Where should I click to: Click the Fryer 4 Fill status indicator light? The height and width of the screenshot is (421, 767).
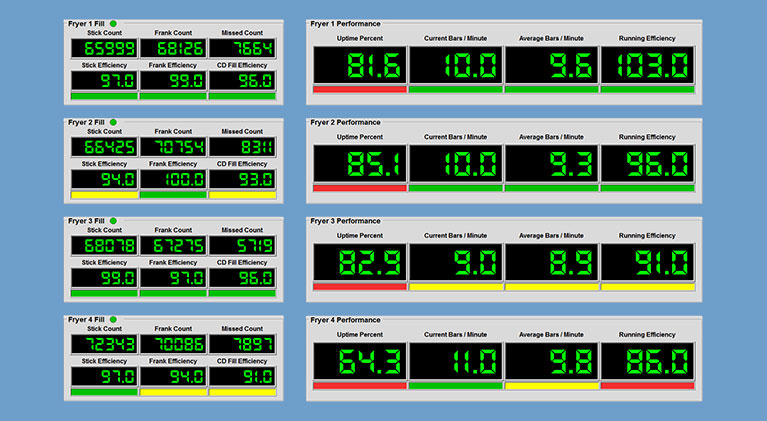pyautogui.click(x=113, y=319)
